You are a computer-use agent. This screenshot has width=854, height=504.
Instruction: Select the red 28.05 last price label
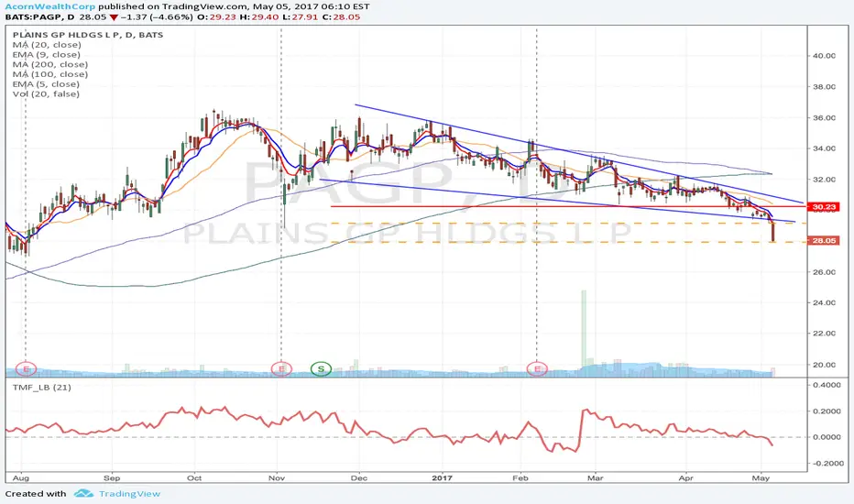pos(824,240)
